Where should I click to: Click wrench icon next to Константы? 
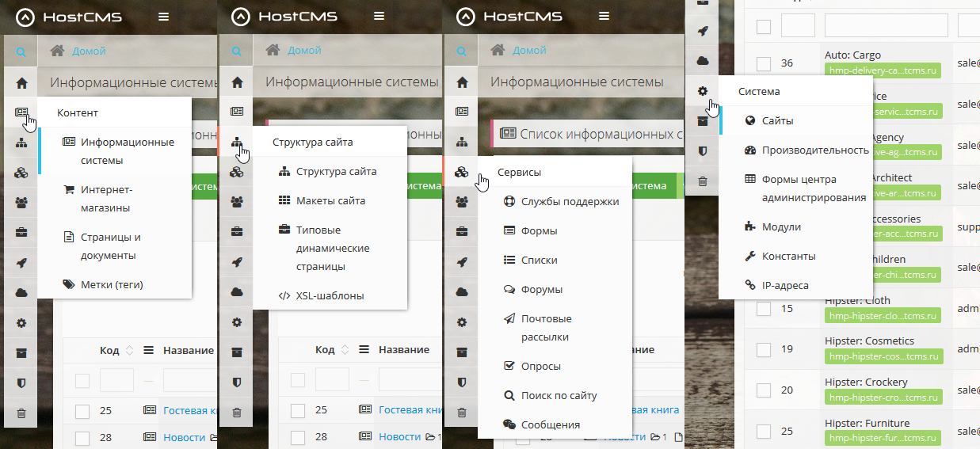click(x=750, y=256)
